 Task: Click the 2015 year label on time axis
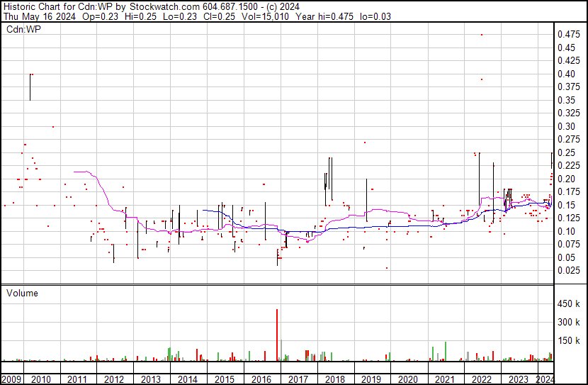(x=225, y=379)
